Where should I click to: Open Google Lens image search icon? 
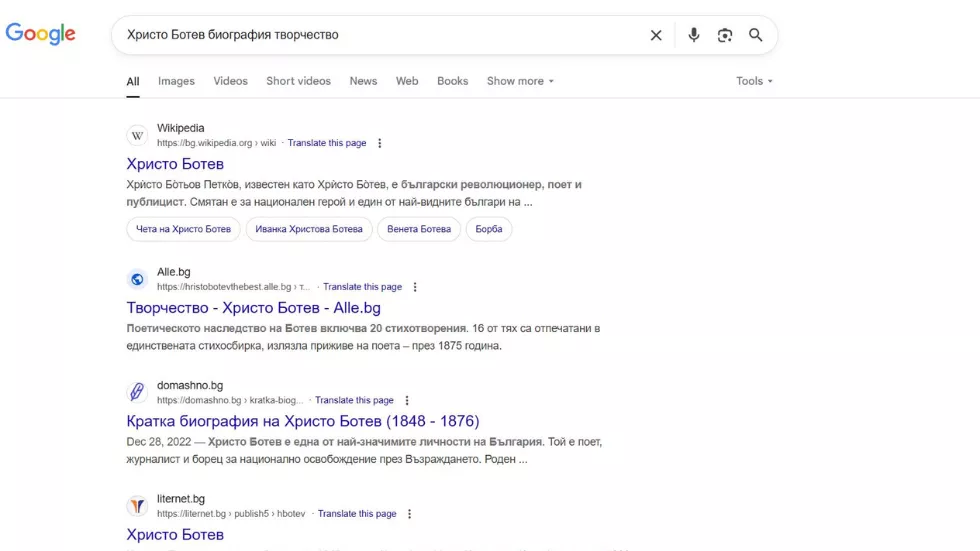[724, 35]
